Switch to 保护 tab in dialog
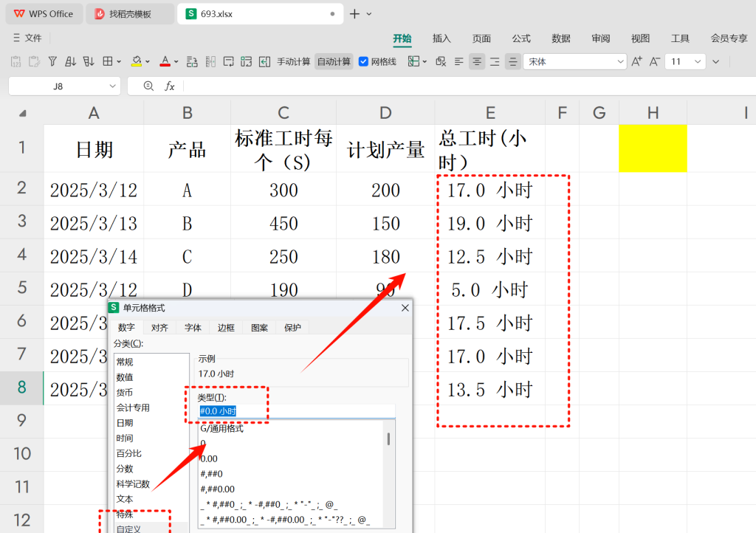This screenshot has width=756, height=533. point(292,328)
